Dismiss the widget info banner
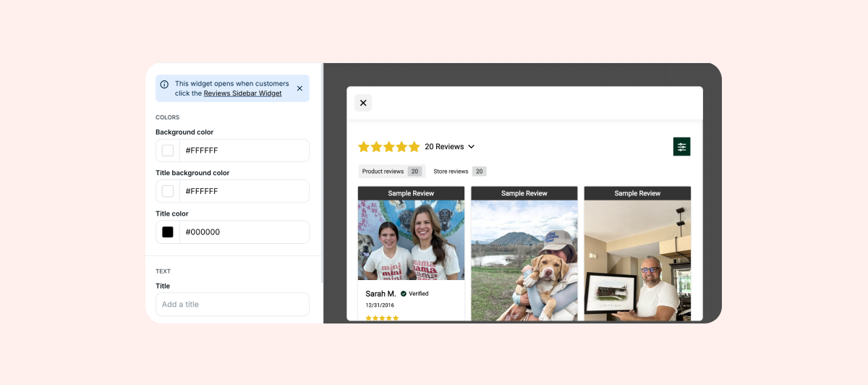The width and height of the screenshot is (868, 385). point(299,88)
